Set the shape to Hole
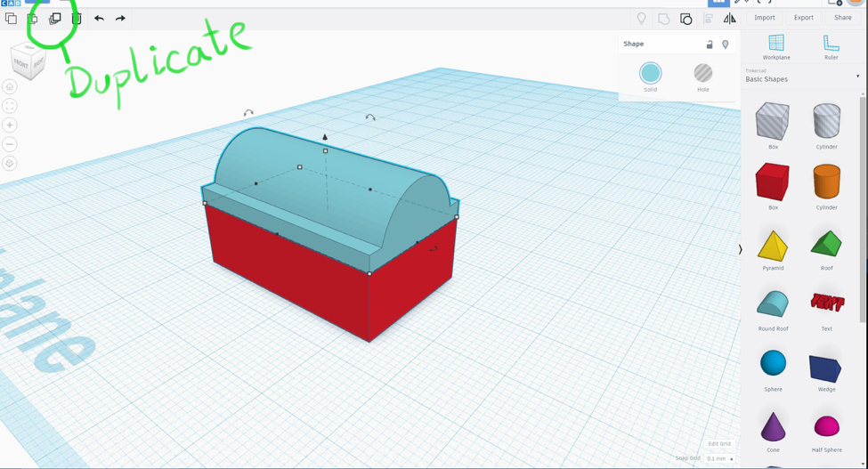The image size is (868, 469). pyautogui.click(x=703, y=73)
